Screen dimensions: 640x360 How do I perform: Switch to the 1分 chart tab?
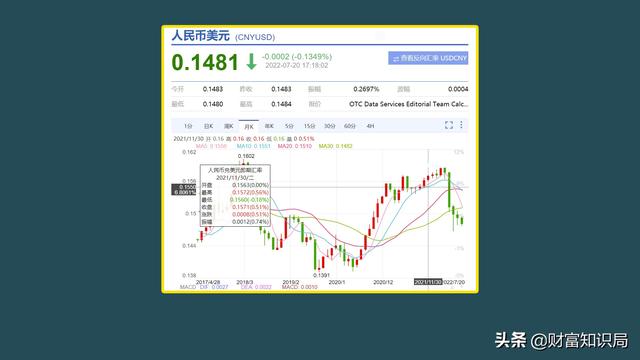[188, 126]
